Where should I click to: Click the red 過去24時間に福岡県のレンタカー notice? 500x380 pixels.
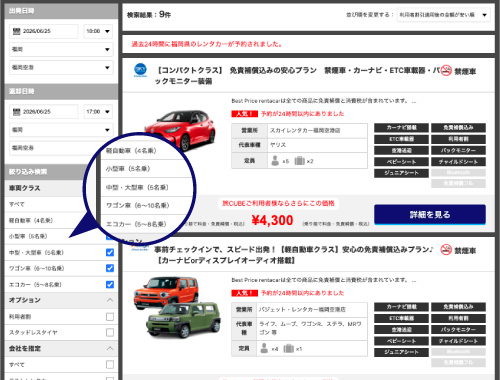[207, 44]
